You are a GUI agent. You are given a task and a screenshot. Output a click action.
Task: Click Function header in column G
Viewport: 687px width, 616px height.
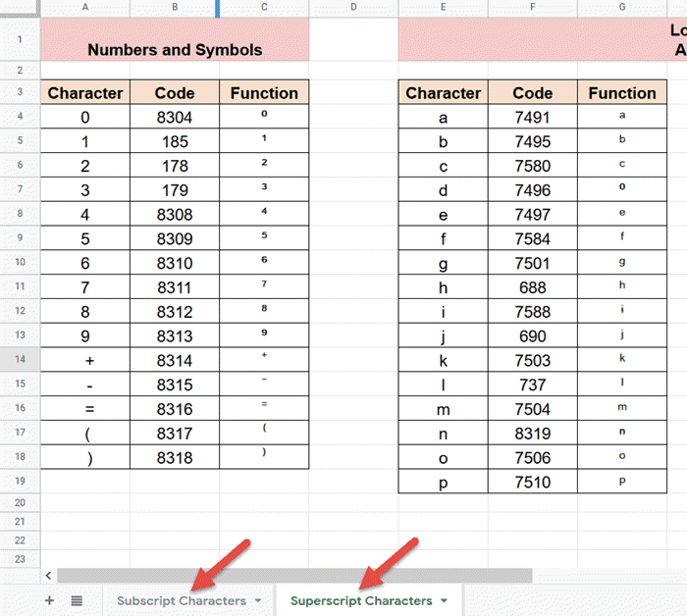(622, 92)
